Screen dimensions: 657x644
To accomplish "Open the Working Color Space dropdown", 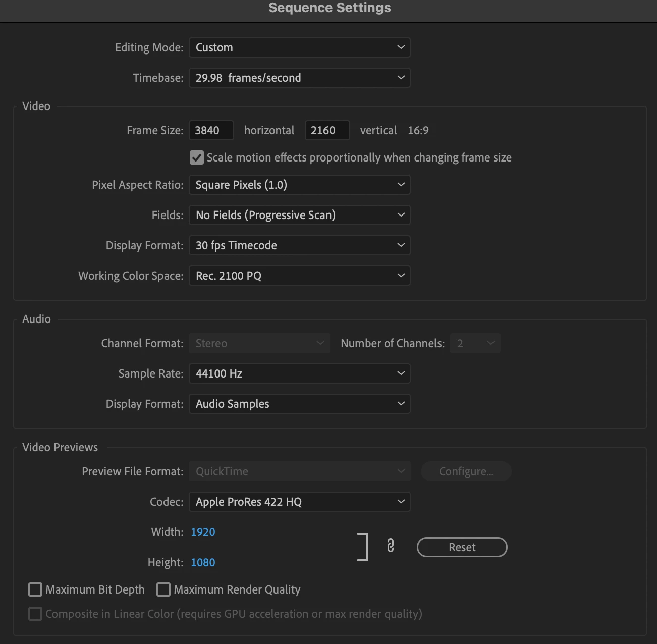I will pos(299,276).
